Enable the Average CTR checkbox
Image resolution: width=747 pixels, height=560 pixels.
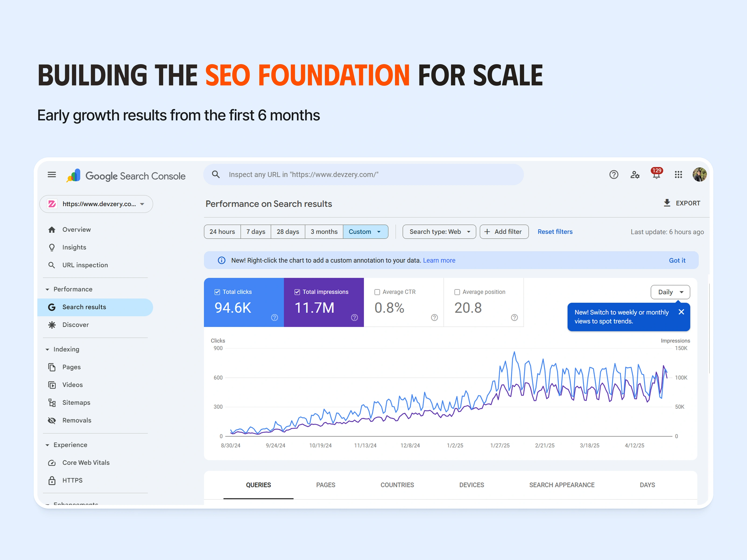[377, 292]
